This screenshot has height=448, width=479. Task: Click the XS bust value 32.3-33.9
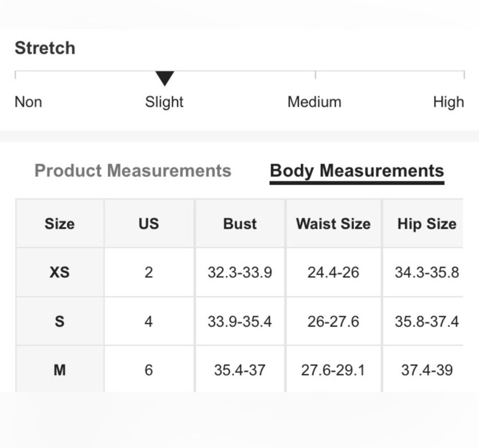(240, 272)
